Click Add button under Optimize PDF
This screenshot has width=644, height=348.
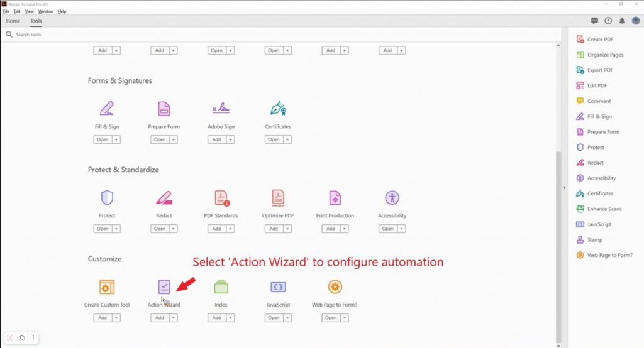point(274,229)
